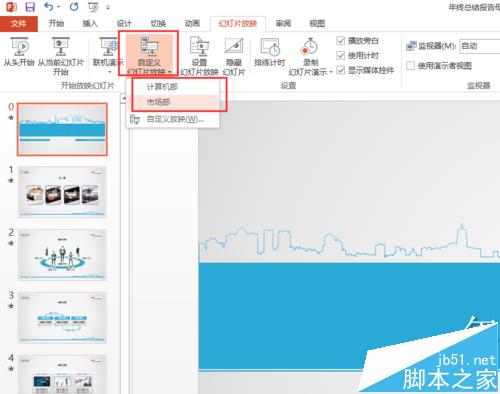This screenshot has width=500, height=394.
Task: Click the animation star under slide number 3
Action: coord(11,306)
